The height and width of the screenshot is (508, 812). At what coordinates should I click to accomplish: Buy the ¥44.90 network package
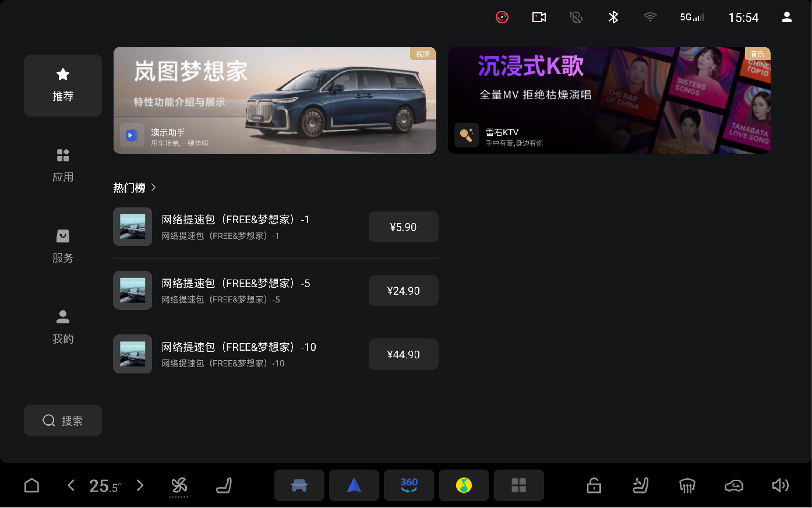(x=404, y=354)
